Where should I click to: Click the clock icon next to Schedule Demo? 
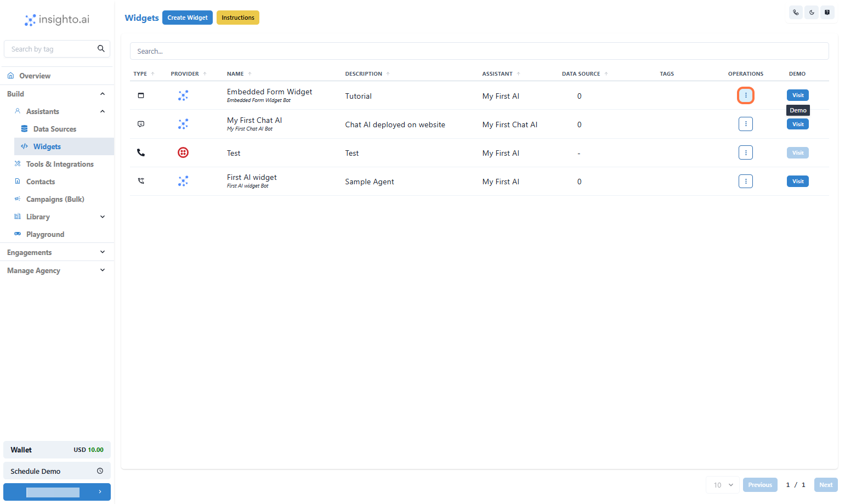100,471
